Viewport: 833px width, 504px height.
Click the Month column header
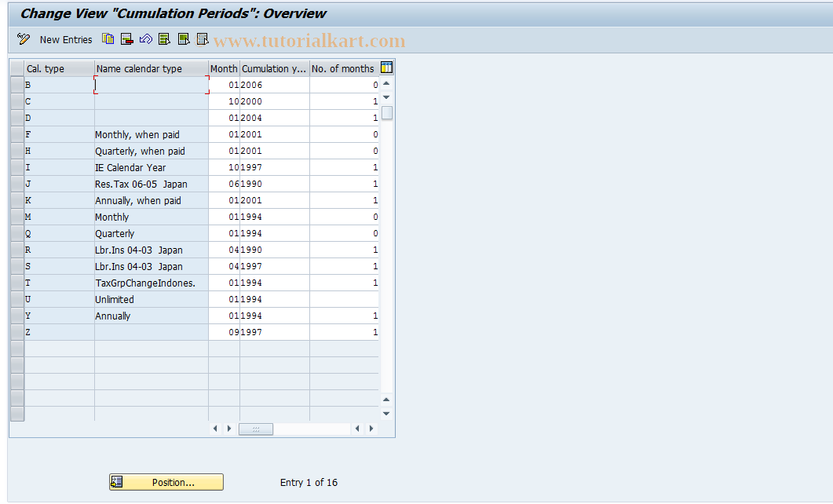[x=224, y=68]
